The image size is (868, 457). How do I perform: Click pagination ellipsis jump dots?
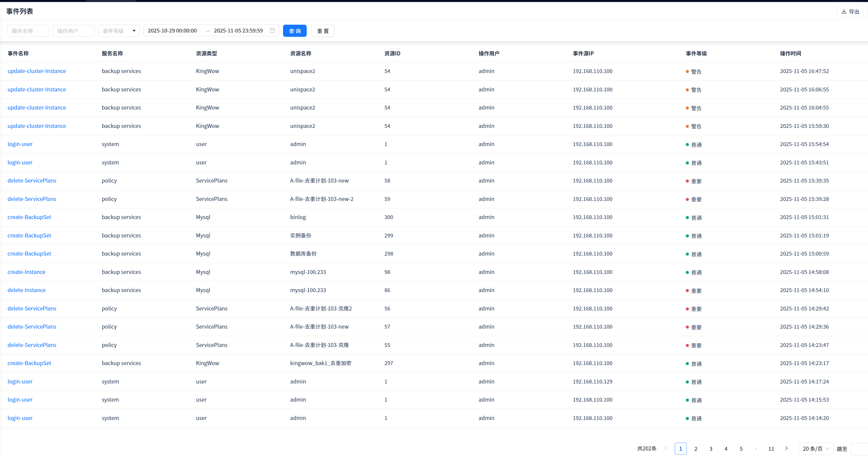756,449
